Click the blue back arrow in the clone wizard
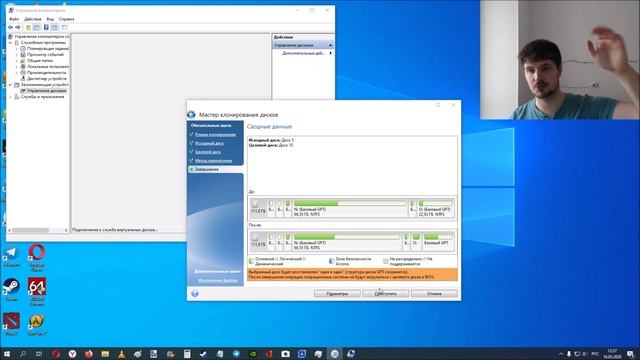Image resolution: width=640 pixels, height=360 pixels. 191,115
